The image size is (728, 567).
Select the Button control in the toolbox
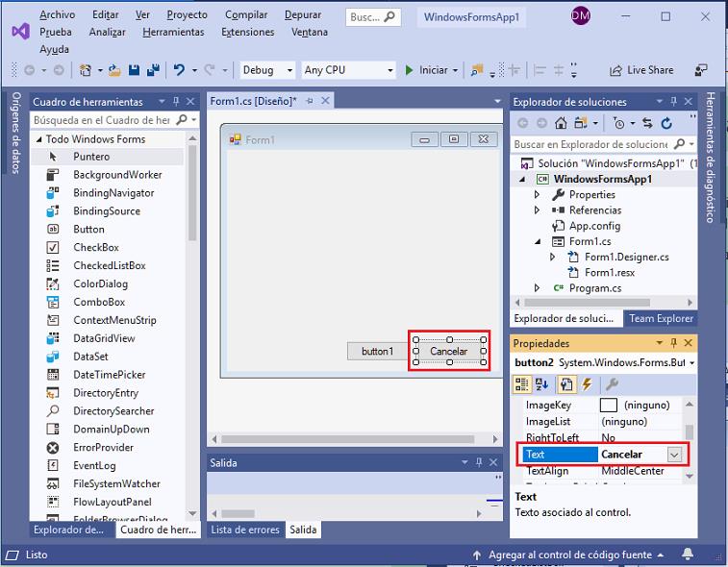point(88,230)
